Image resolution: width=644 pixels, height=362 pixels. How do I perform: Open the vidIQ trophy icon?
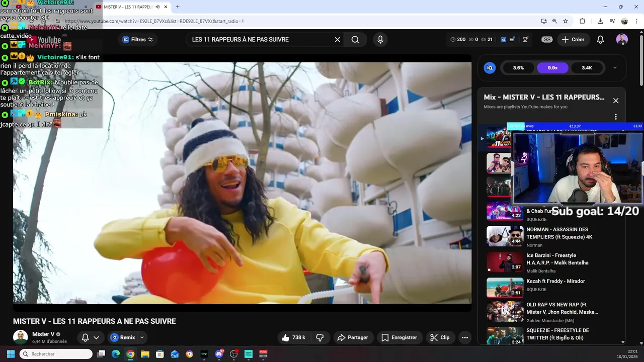tap(525, 40)
